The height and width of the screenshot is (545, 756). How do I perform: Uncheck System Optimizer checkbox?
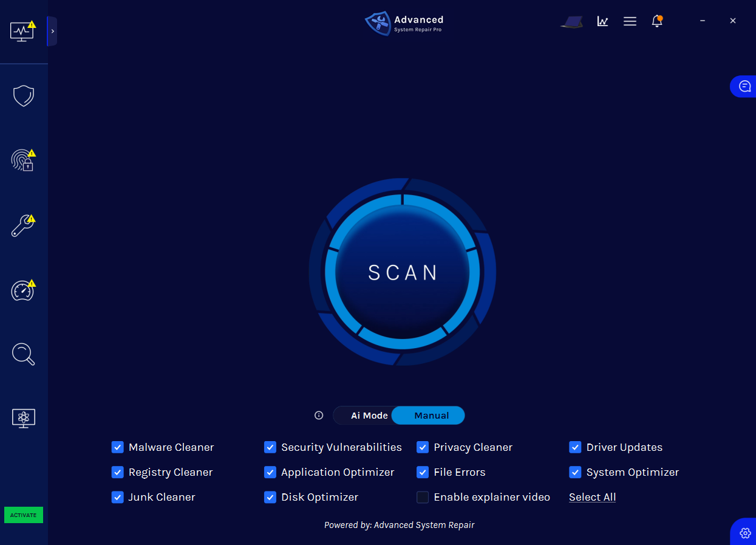pyautogui.click(x=575, y=472)
